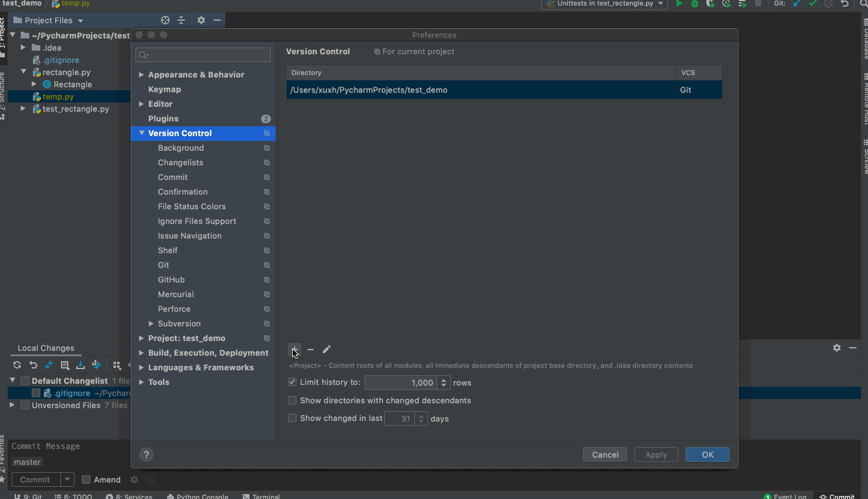Open the Database side tool window
Screen dimensions: 868x499
(865, 38)
